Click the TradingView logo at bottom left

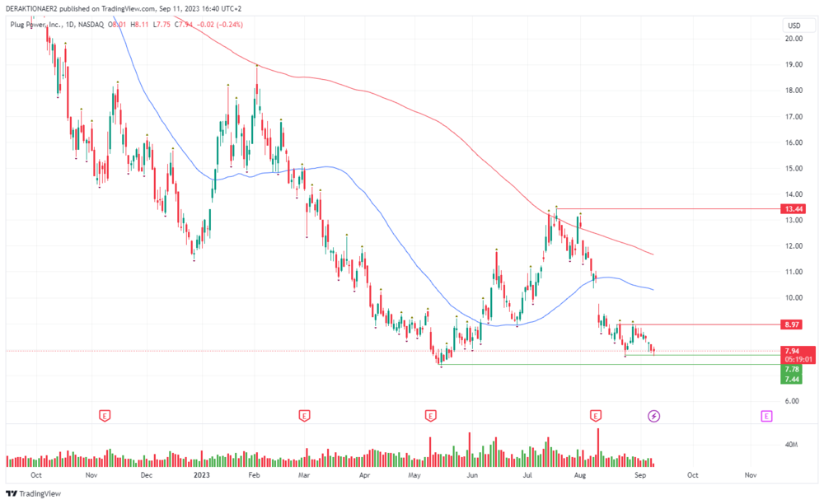tap(33, 493)
